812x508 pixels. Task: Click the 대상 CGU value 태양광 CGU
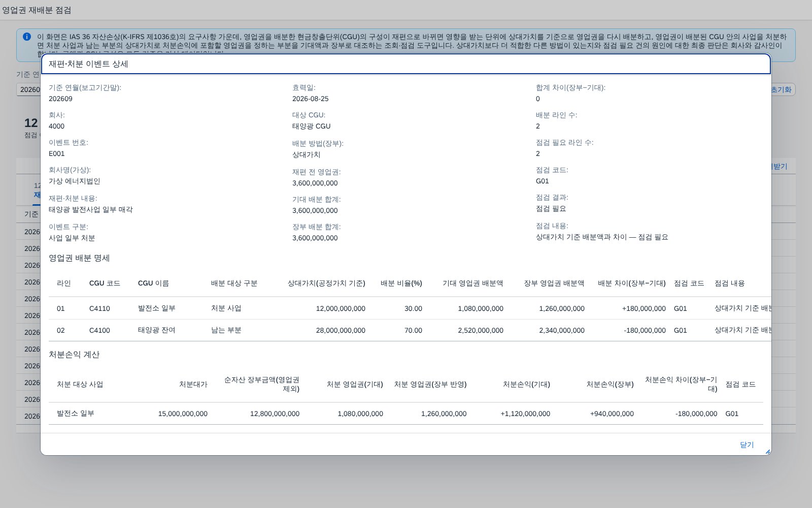pos(312,126)
